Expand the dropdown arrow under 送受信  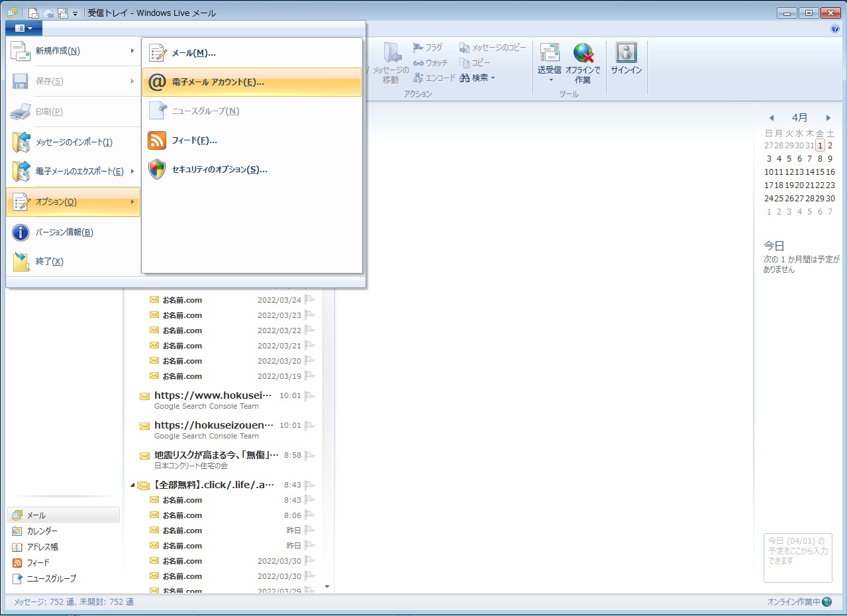(x=550, y=80)
